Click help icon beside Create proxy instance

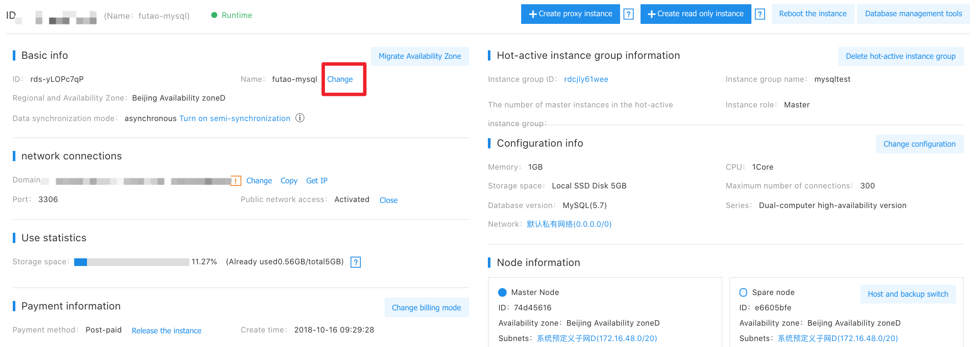pos(628,14)
